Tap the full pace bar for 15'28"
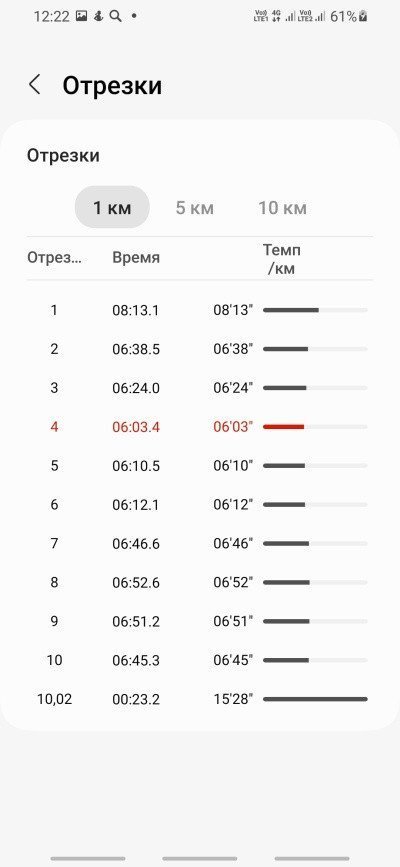 click(315, 699)
